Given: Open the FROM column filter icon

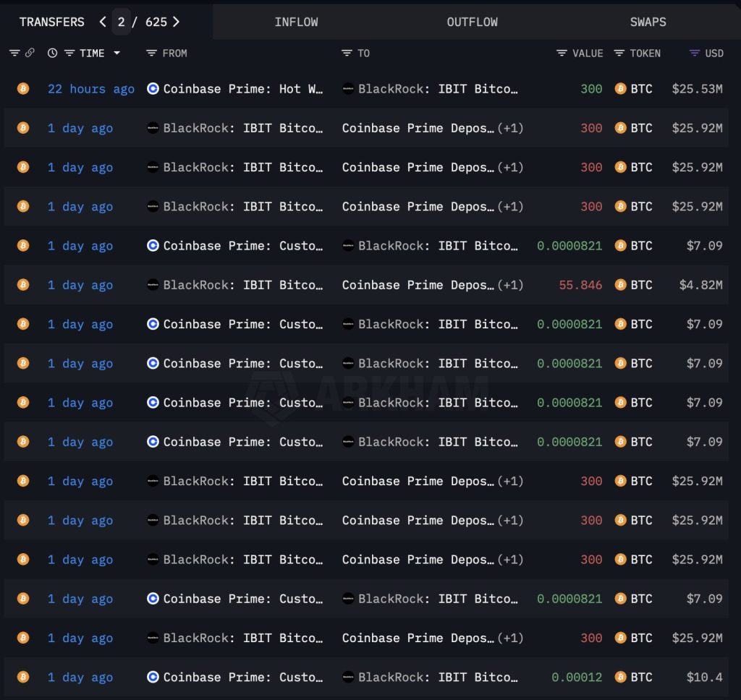Looking at the screenshot, I should coord(151,53).
